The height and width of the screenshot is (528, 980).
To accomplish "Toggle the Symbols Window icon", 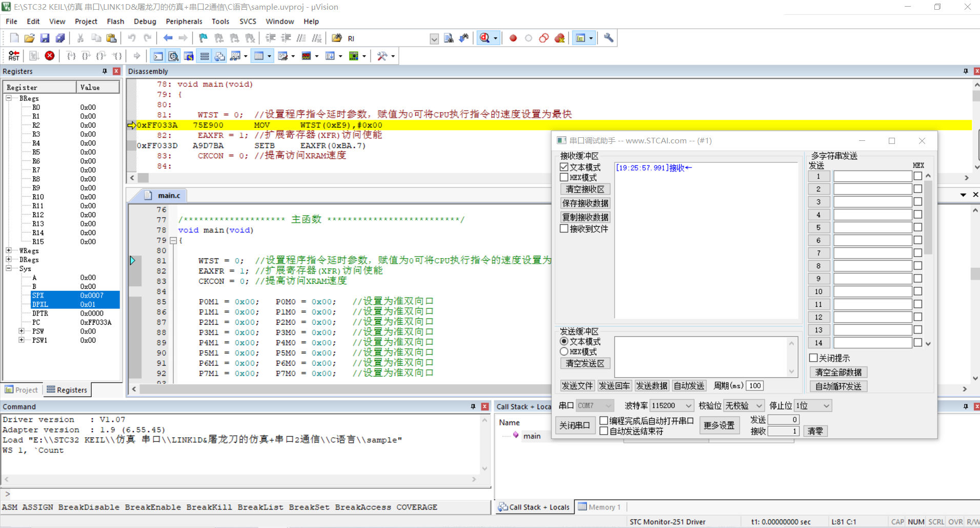I will [189, 56].
